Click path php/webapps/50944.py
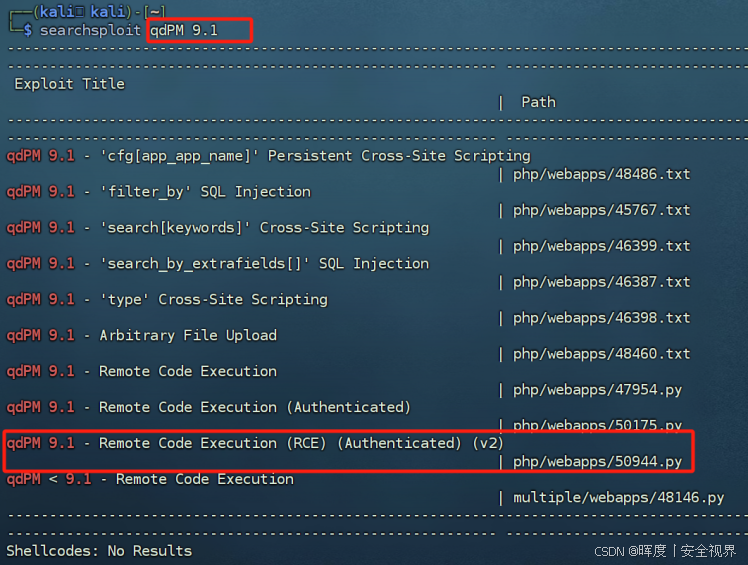 pos(597,462)
